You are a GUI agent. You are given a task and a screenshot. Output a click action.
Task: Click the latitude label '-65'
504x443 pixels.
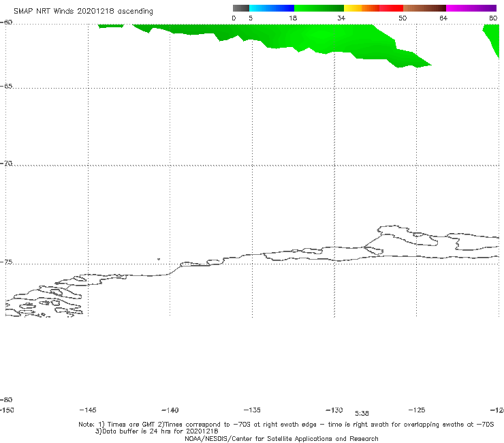tap(6, 87)
